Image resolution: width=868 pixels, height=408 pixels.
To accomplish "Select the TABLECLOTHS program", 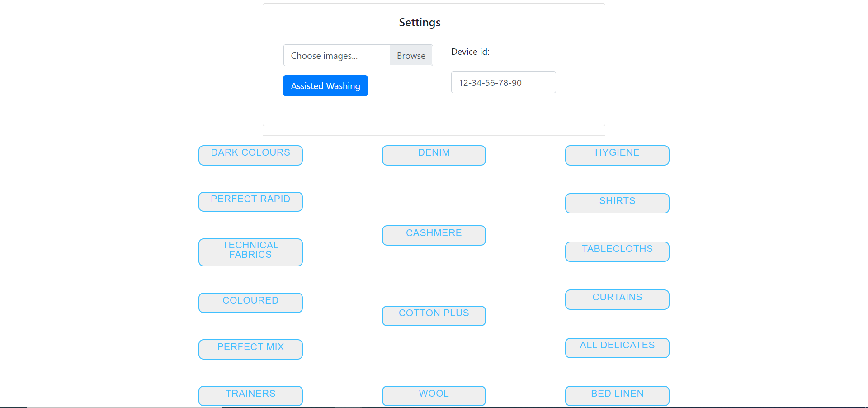I will pyautogui.click(x=617, y=251).
